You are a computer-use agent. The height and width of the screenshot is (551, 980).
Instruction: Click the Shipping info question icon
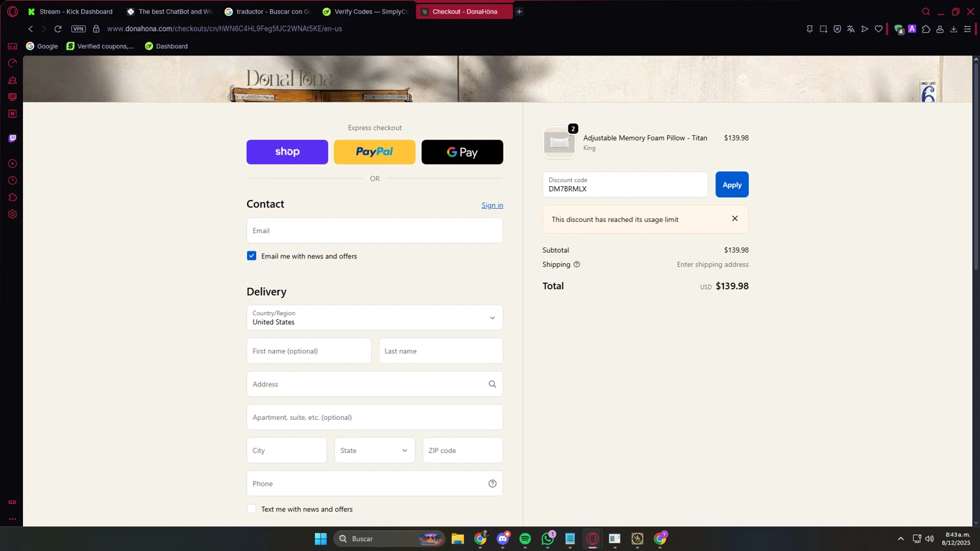click(577, 264)
